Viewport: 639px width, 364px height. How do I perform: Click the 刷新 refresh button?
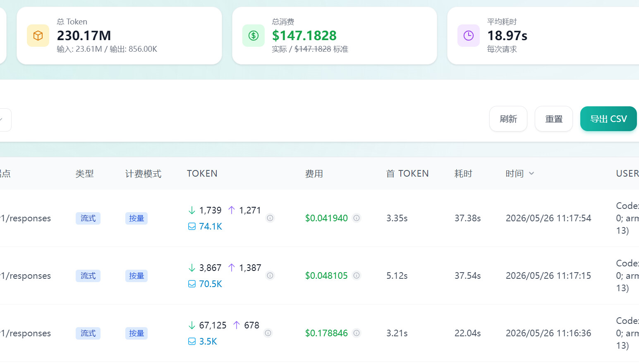coord(508,119)
